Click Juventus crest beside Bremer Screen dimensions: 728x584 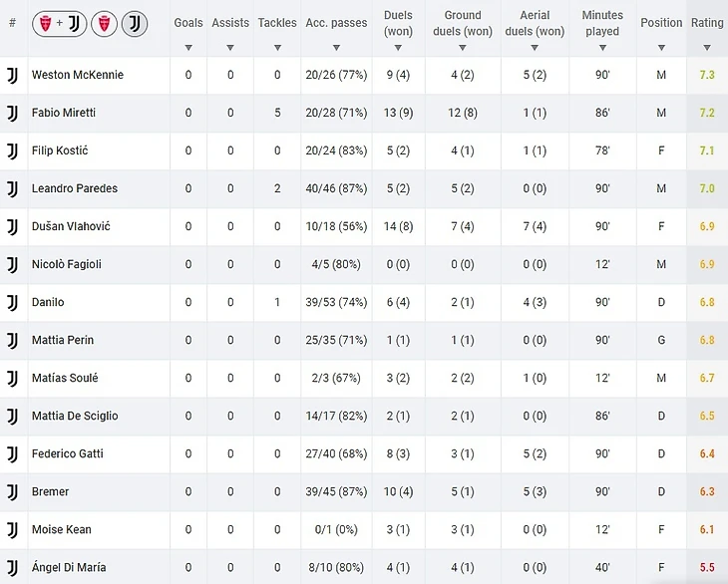pos(13,491)
